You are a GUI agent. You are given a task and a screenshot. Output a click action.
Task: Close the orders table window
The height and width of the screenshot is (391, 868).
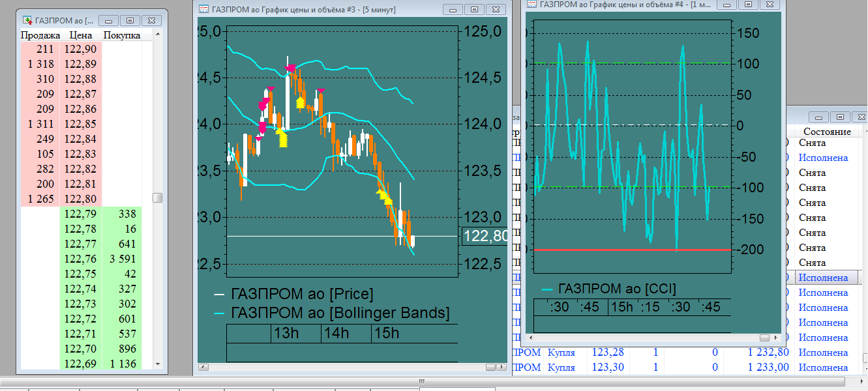[x=860, y=117]
